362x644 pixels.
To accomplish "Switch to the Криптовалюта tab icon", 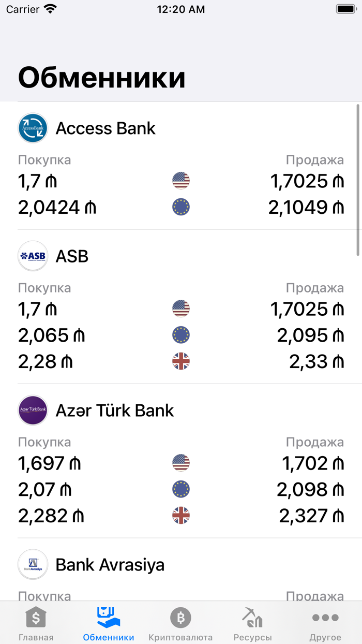I will pos(180,617).
